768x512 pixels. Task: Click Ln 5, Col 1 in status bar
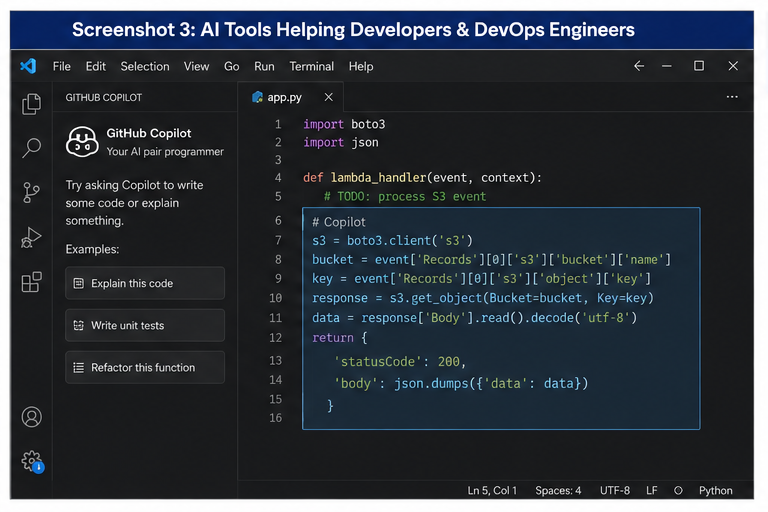tap(492, 490)
